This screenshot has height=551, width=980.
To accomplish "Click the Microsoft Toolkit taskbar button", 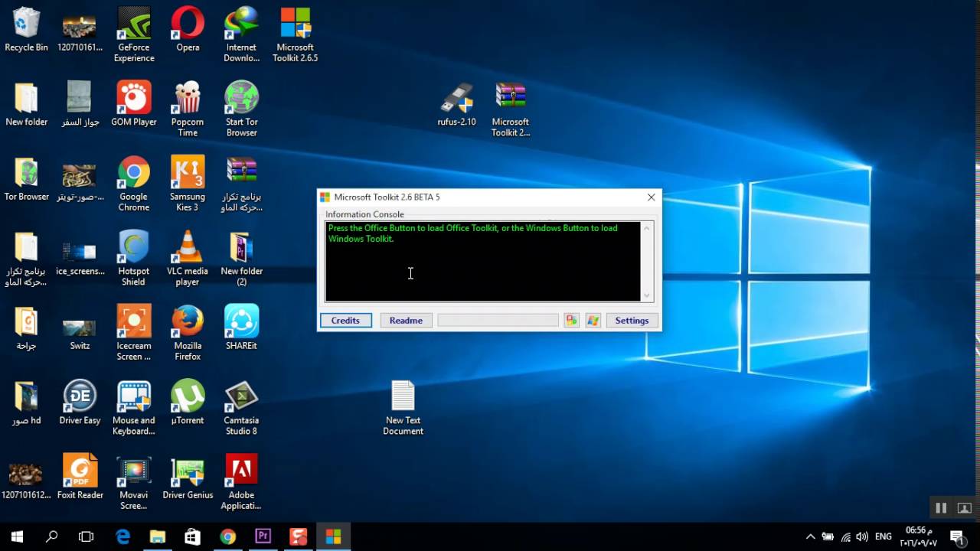I will pyautogui.click(x=333, y=536).
